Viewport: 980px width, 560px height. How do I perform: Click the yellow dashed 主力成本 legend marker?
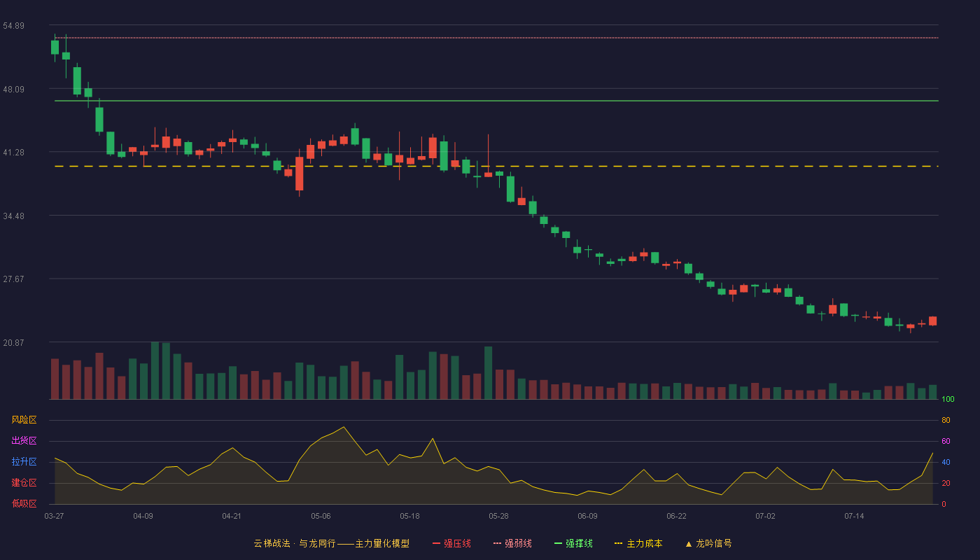coord(618,543)
